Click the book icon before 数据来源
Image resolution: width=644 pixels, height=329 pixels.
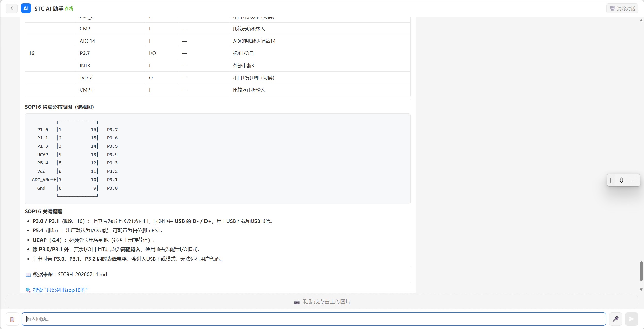coord(28,275)
